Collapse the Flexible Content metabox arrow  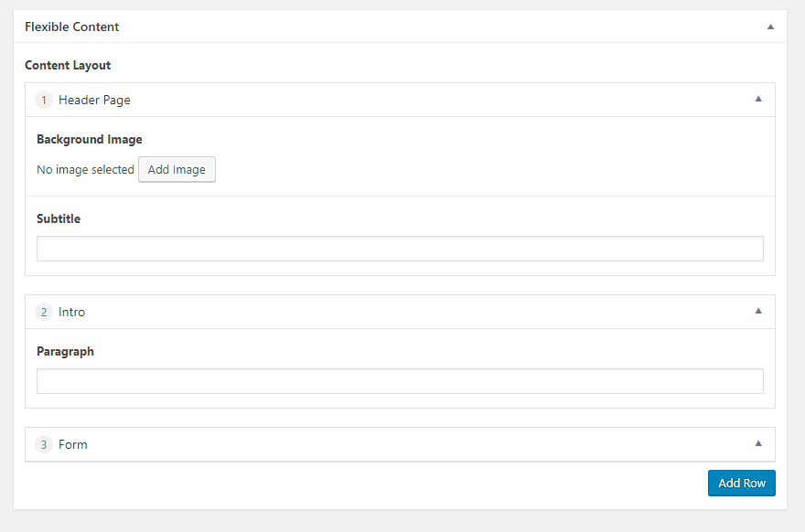(x=770, y=27)
